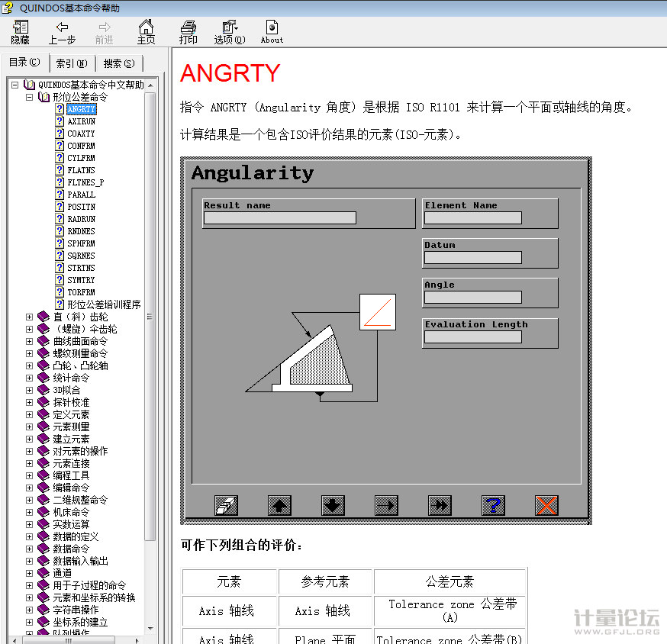Expand the 直(斜)齿轮 tree node

tap(30, 317)
